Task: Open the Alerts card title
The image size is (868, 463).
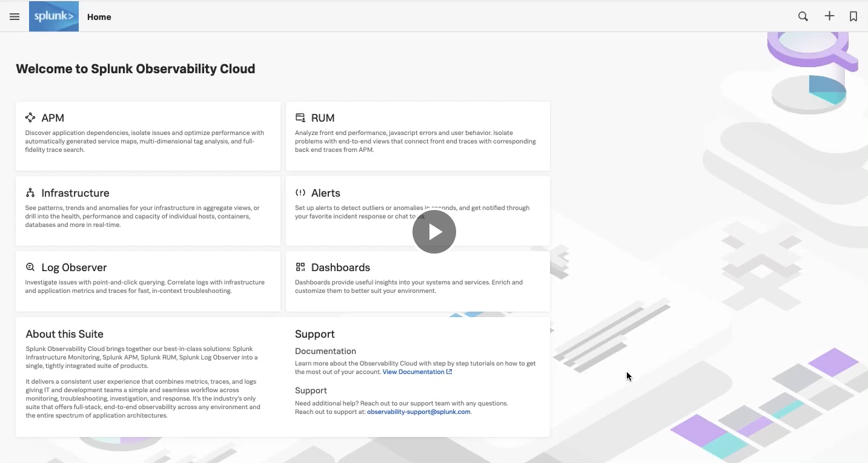Action: pyautogui.click(x=326, y=193)
